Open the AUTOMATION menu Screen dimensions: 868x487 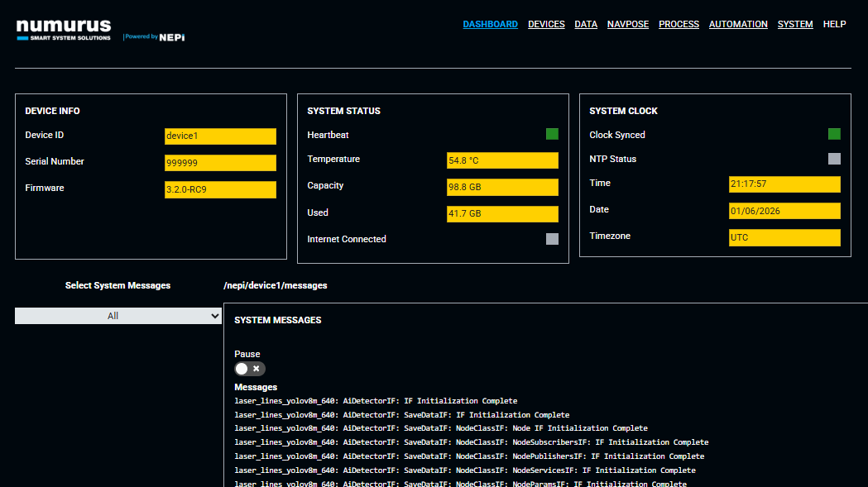(x=738, y=25)
